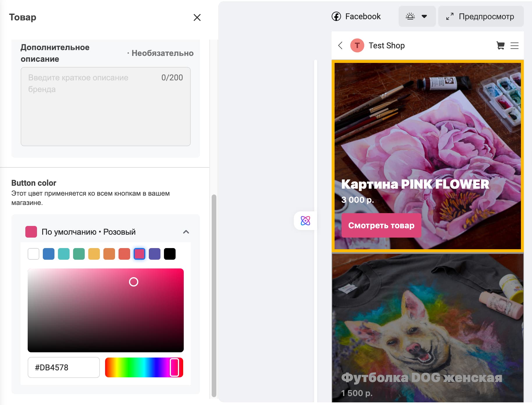The width and height of the screenshot is (532, 405).
Task: Click the current pink color preview swatch
Action: coord(31,232)
